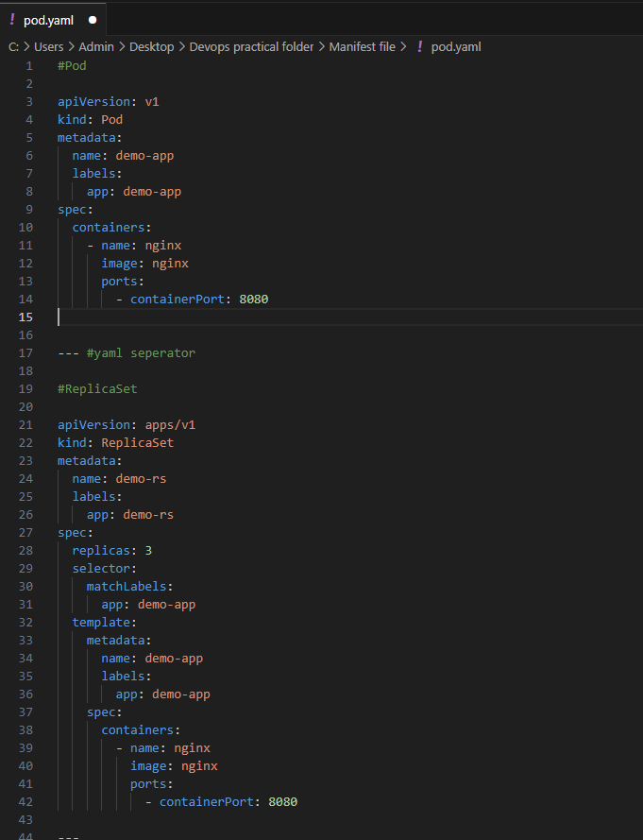Click the #ReplicaSet comment on line 19
Viewport: 643px width, 840px height.
[97, 389]
